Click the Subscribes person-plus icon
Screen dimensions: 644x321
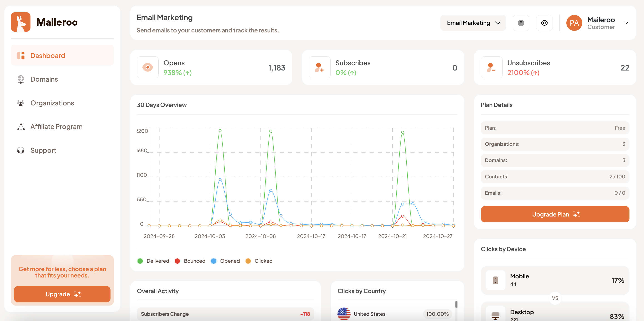click(319, 68)
